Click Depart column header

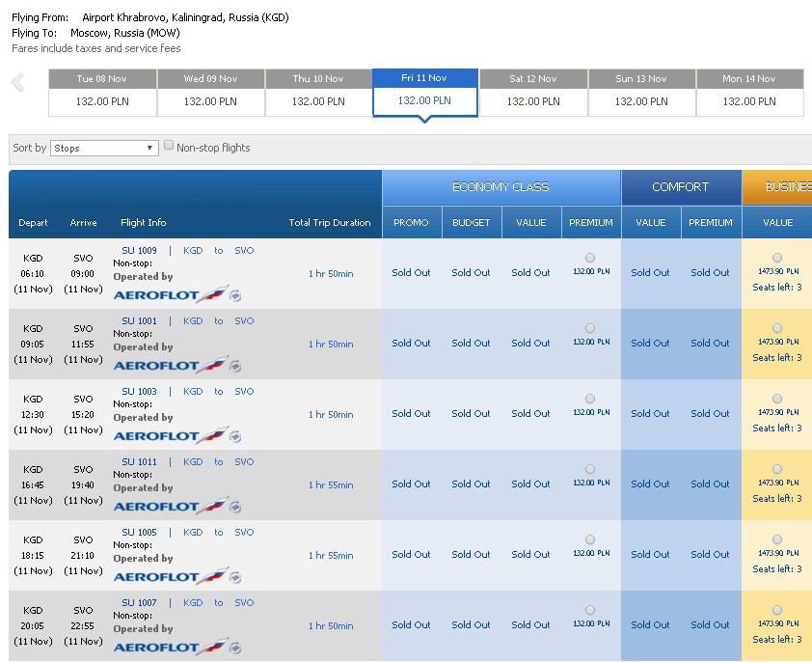33,222
